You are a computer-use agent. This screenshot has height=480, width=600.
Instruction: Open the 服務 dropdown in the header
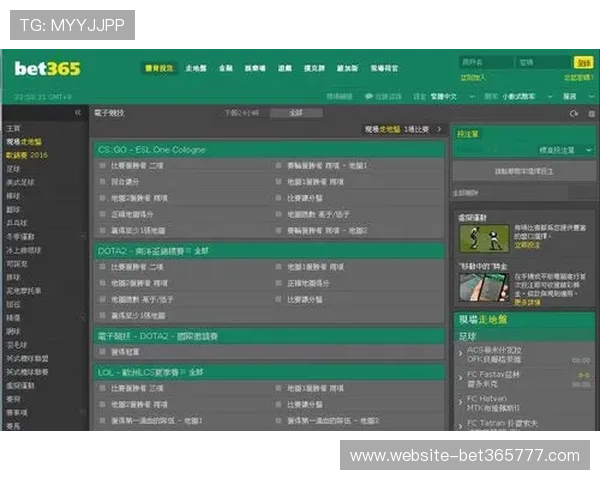point(578,96)
